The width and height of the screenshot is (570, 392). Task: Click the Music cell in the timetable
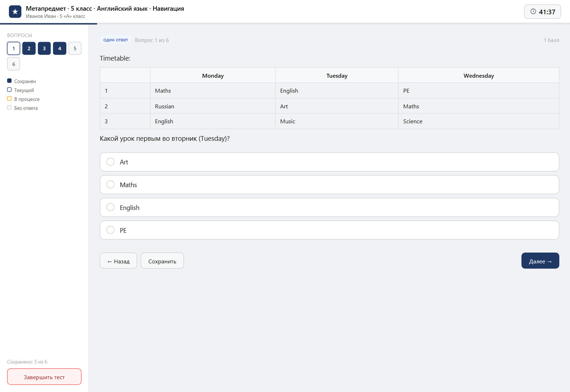click(337, 121)
